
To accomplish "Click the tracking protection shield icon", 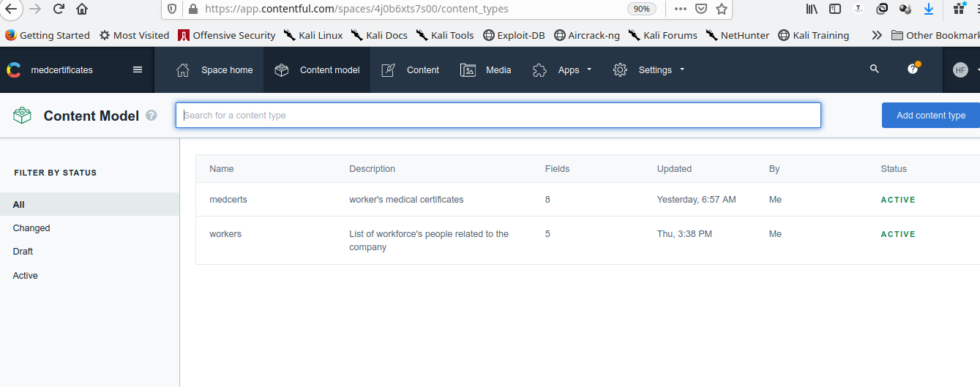I will 172,9.
